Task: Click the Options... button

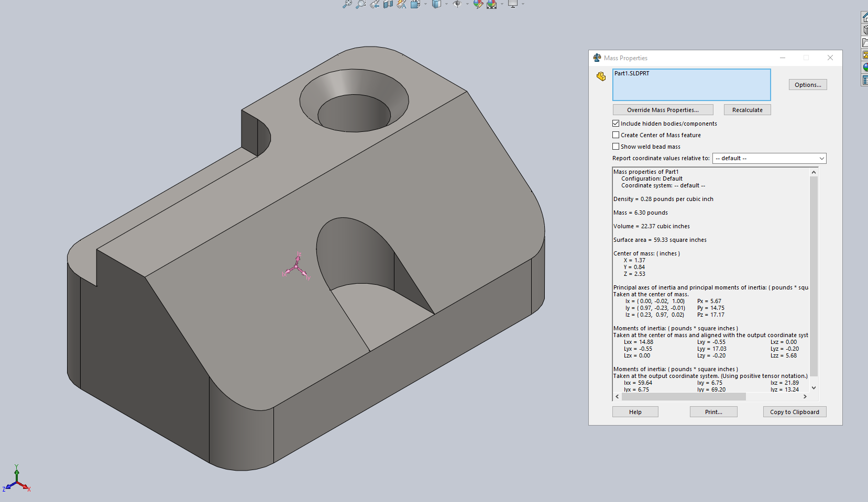Action: (x=807, y=85)
